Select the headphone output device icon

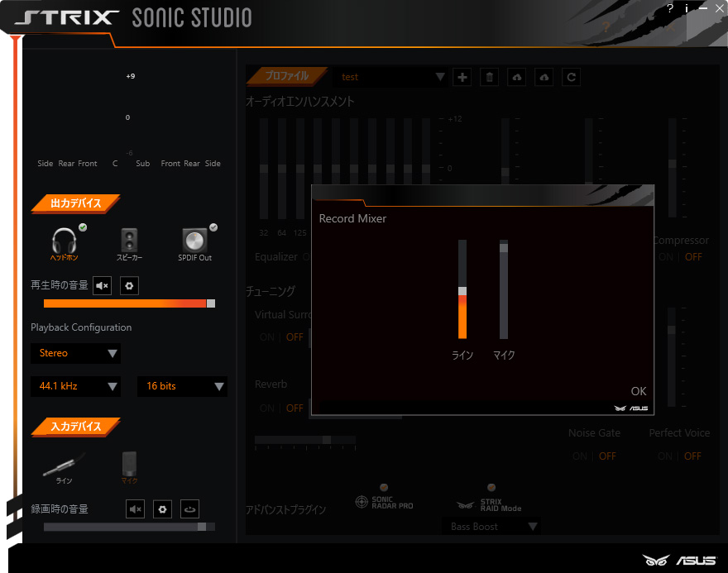(x=64, y=241)
